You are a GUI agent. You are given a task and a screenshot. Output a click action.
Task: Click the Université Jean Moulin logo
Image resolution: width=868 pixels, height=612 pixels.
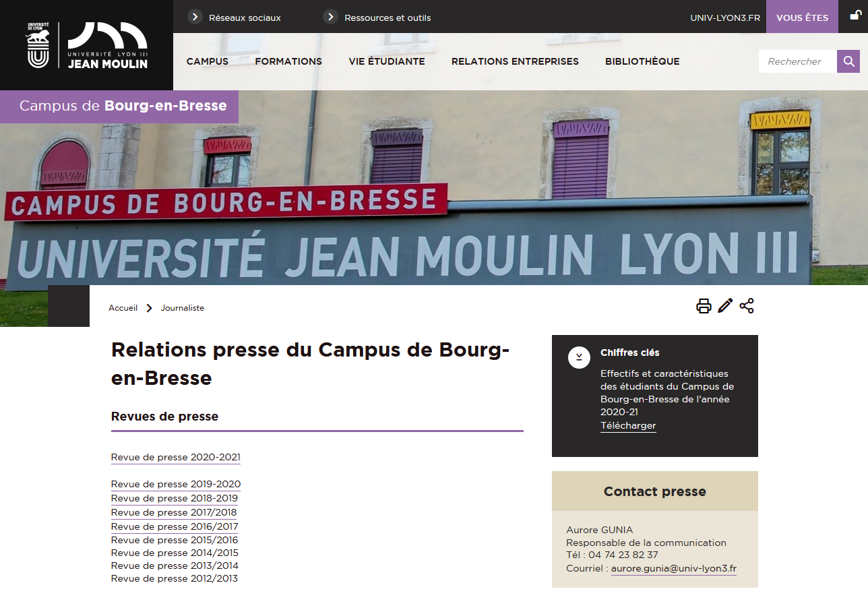coord(86,45)
